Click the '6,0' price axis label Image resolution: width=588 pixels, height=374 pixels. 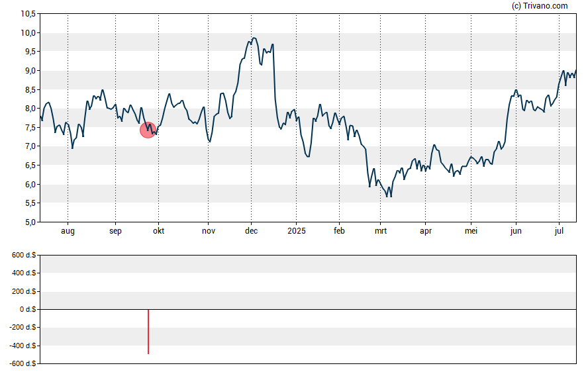click(30, 185)
